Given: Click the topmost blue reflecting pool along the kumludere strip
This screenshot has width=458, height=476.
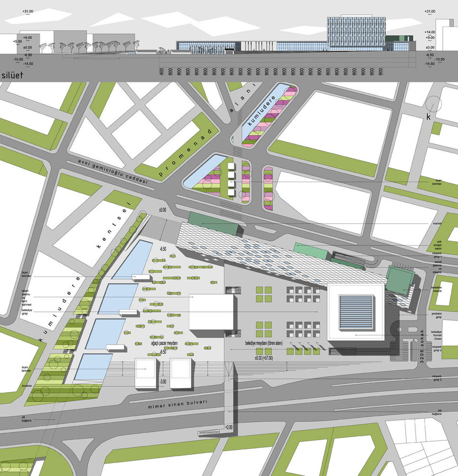Looking at the screenshot, I should [x=133, y=259].
